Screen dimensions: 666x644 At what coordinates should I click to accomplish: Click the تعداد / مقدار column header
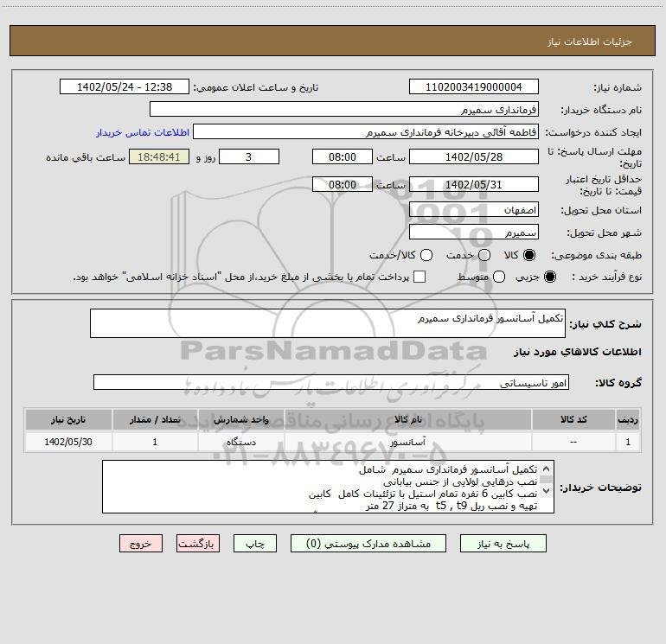(x=155, y=419)
